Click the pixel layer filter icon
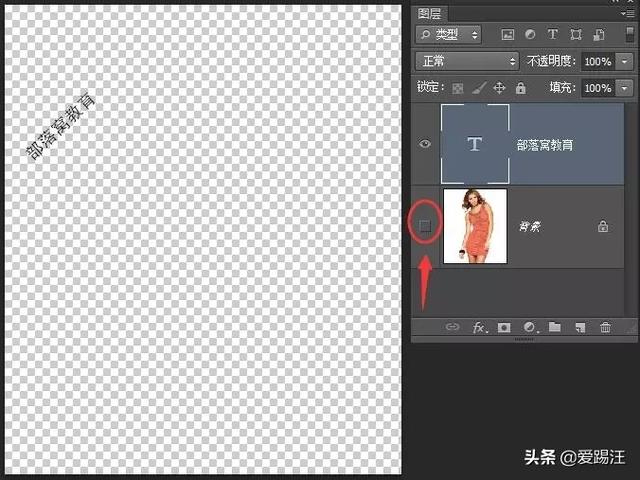This screenshot has height=480, width=640. [508, 35]
